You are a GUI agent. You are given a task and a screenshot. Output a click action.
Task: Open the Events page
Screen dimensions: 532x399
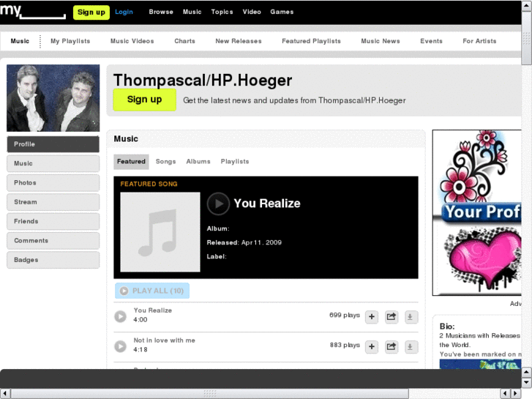(x=431, y=41)
